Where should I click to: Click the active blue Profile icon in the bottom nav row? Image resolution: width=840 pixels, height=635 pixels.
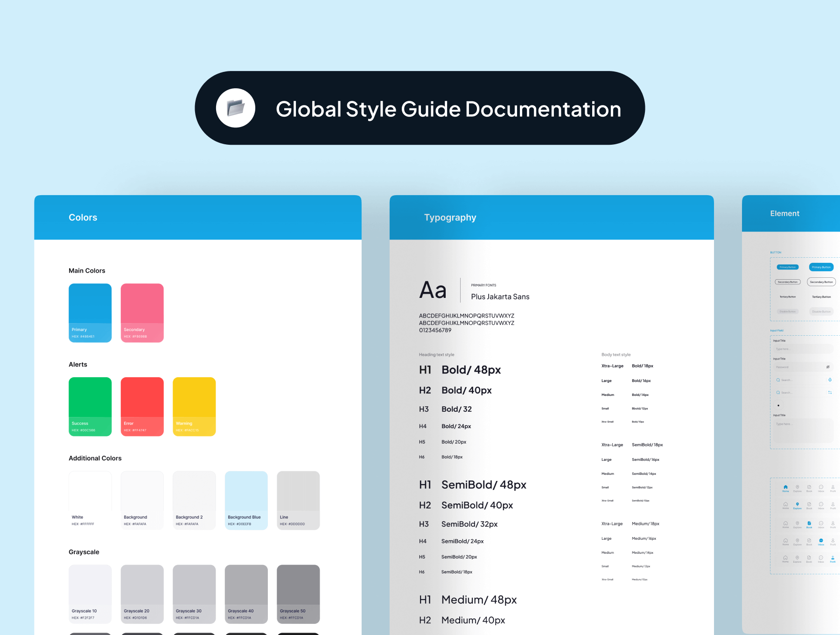tap(833, 558)
